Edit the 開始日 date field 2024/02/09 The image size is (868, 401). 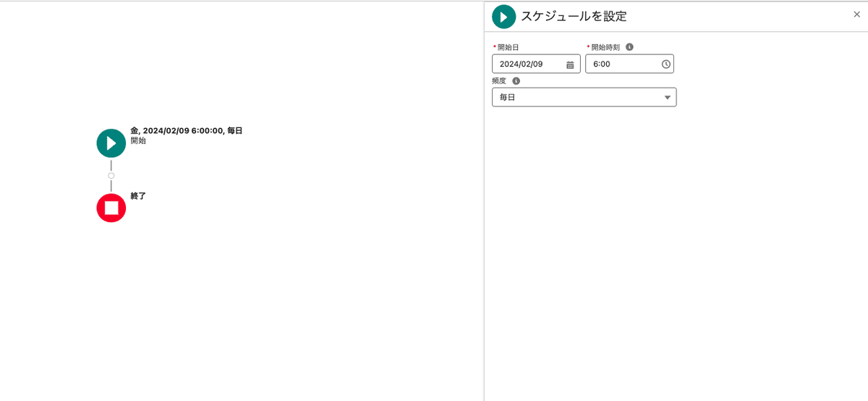[536, 64]
